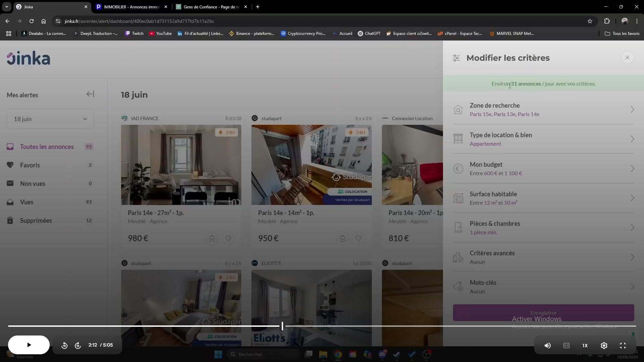The height and width of the screenshot is (362, 644).
Task: Open the ELIOTT'S listing photo
Action: click(311, 308)
